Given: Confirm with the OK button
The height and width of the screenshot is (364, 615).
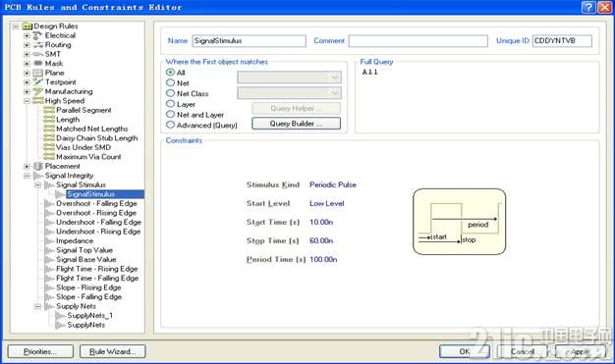Looking at the screenshot, I should click(x=465, y=351).
